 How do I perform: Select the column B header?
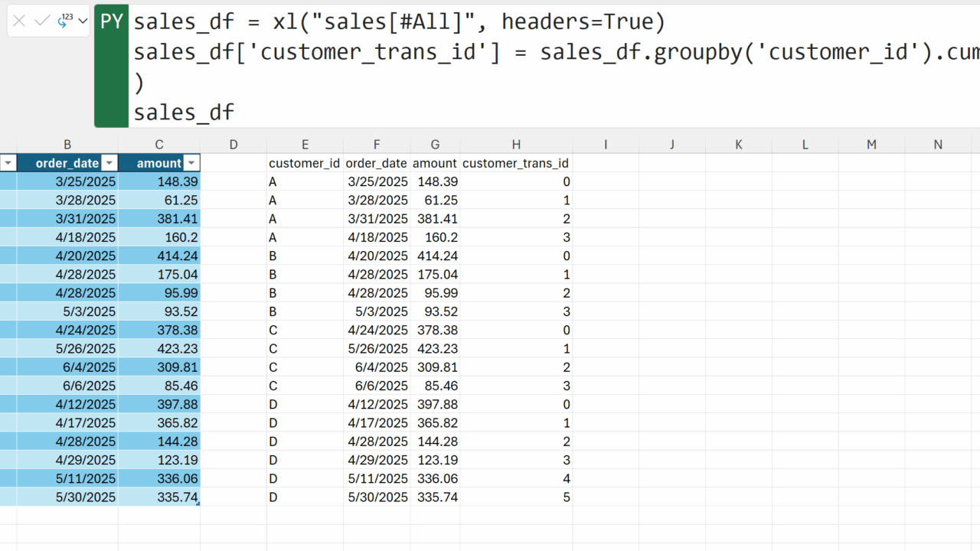67,144
